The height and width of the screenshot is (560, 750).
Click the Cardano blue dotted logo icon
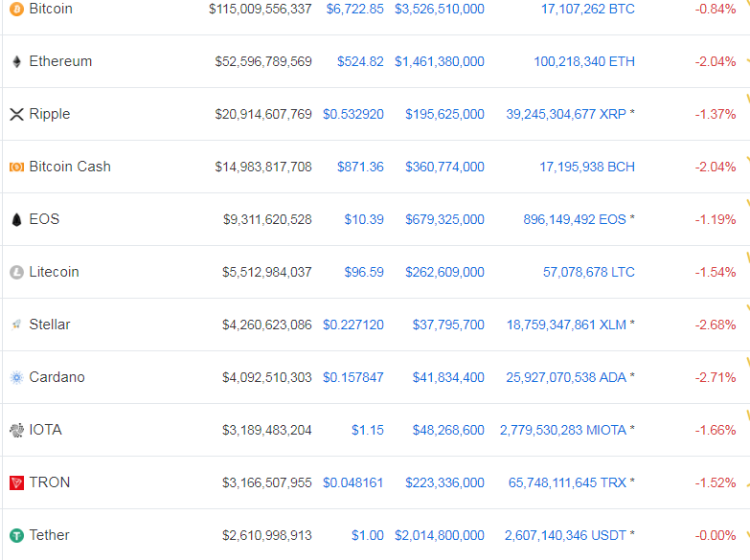point(16,377)
